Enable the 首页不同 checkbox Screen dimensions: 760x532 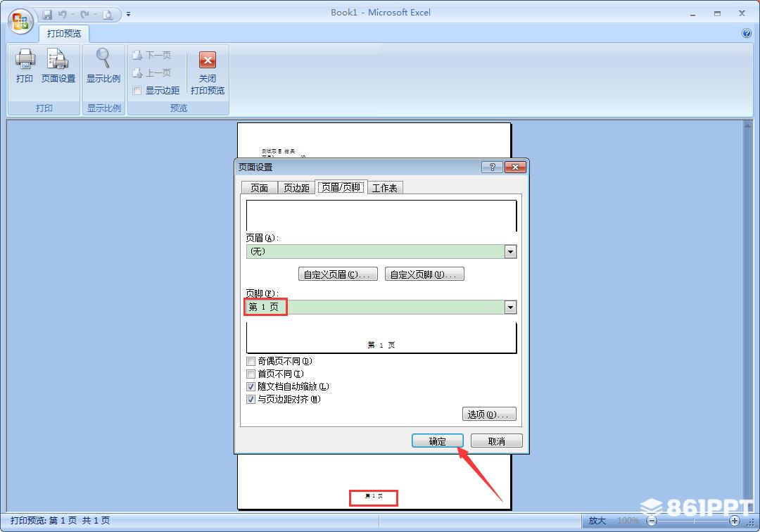point(251,374)
